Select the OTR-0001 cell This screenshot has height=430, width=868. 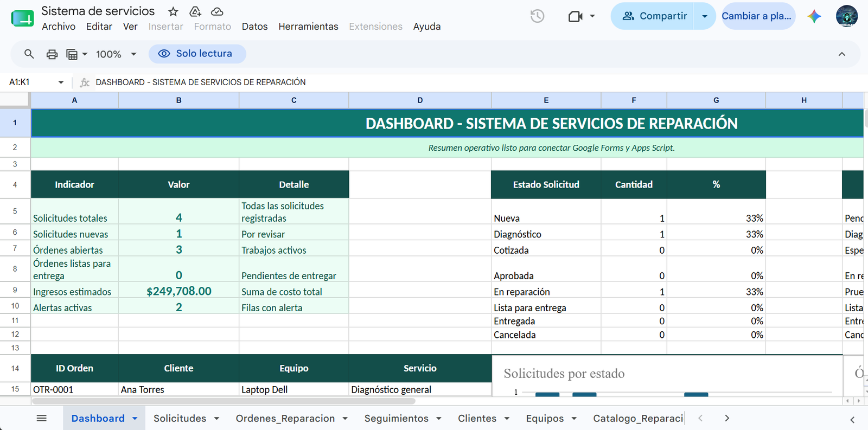point(75,389)
